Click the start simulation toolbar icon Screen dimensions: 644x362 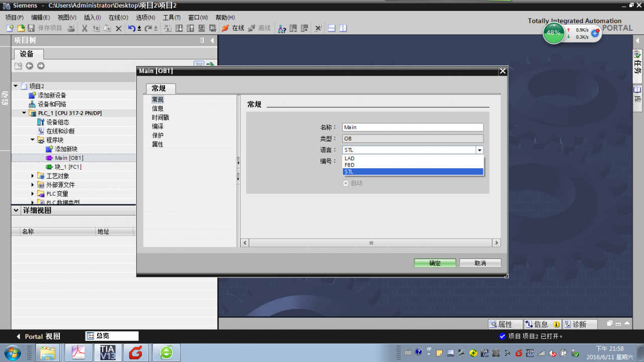(x=202, y=28)
